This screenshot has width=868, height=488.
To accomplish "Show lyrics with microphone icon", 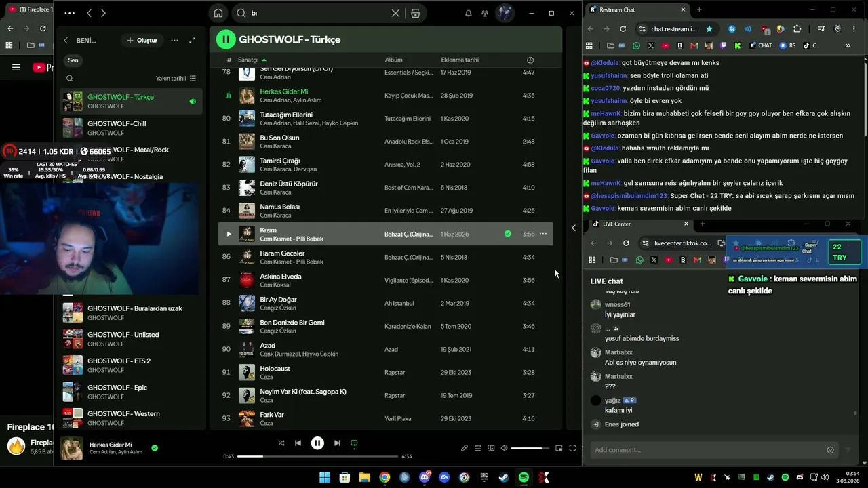I will click(x=465, y=448).
